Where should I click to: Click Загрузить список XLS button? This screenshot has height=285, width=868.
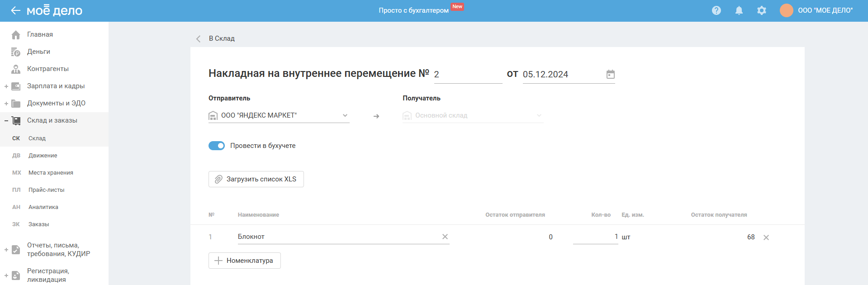256,179
